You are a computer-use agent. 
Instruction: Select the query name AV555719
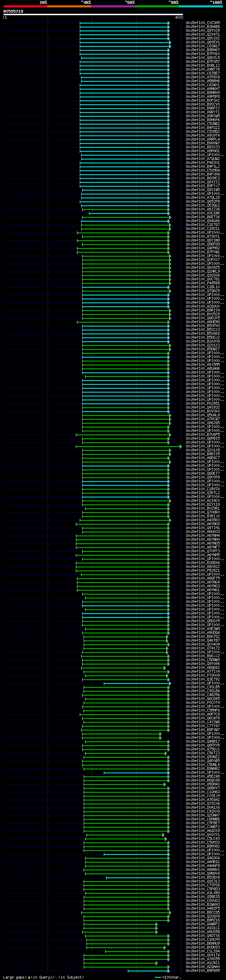coord(13,11)
